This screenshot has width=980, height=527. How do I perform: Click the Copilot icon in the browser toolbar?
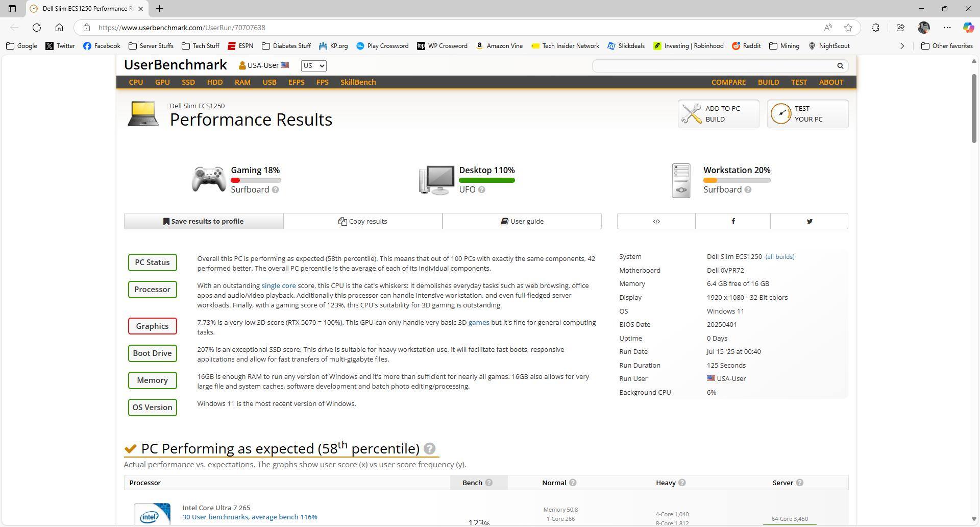coord(968,28)
